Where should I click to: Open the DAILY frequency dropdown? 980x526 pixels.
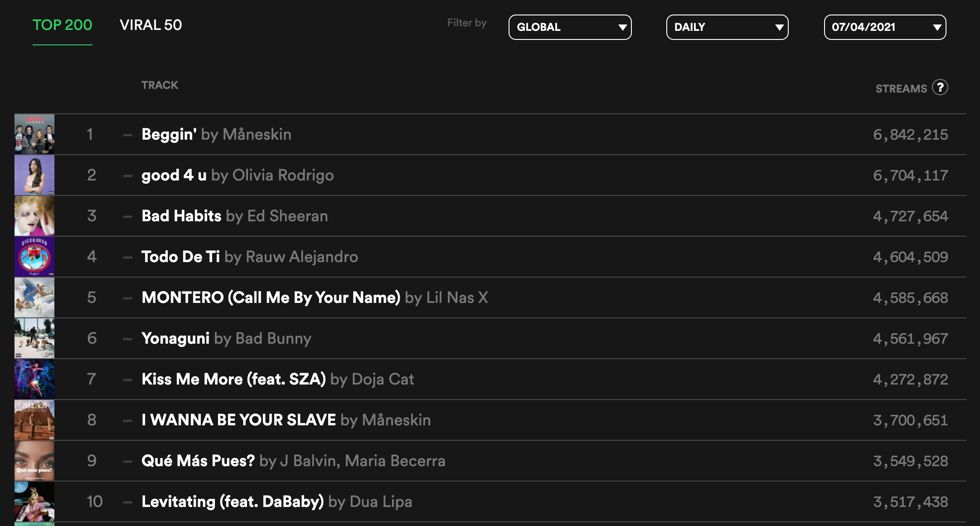coord(727,27)
